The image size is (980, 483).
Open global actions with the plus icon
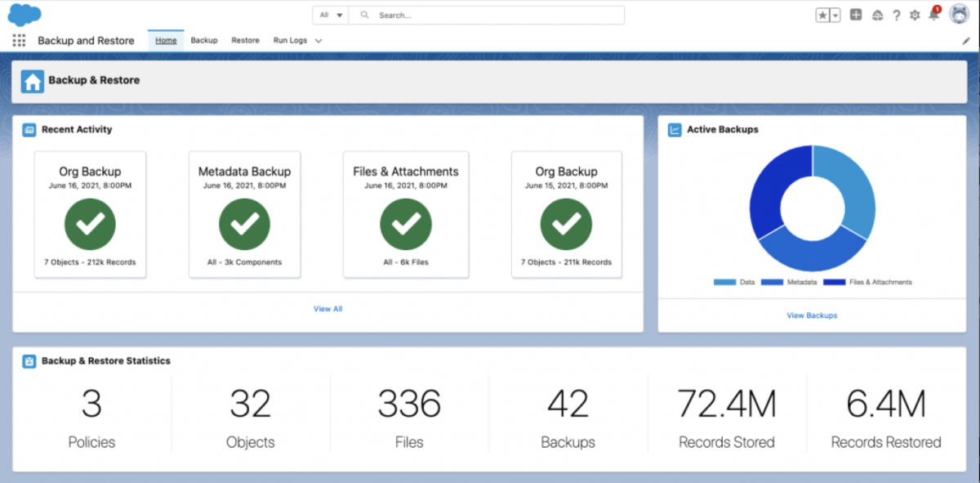click(x=855, y=15)
